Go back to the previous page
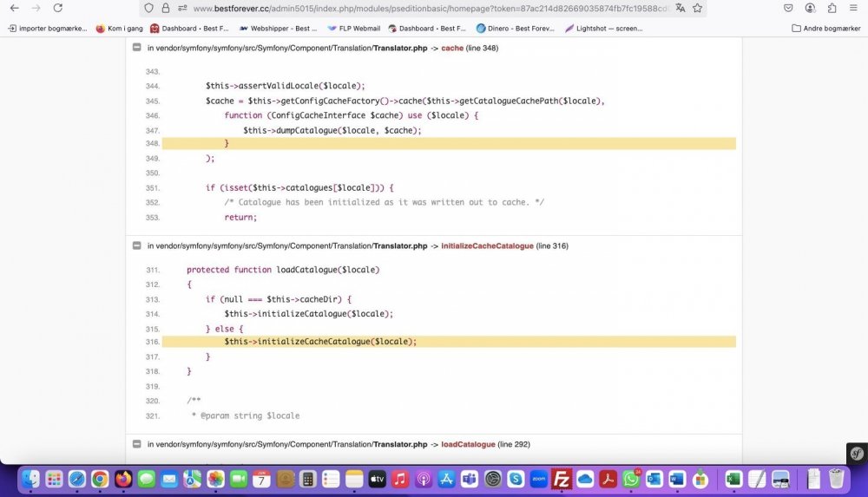Image resolution: width=868 pixels, height=497 pixels. [x=15, y=8]
